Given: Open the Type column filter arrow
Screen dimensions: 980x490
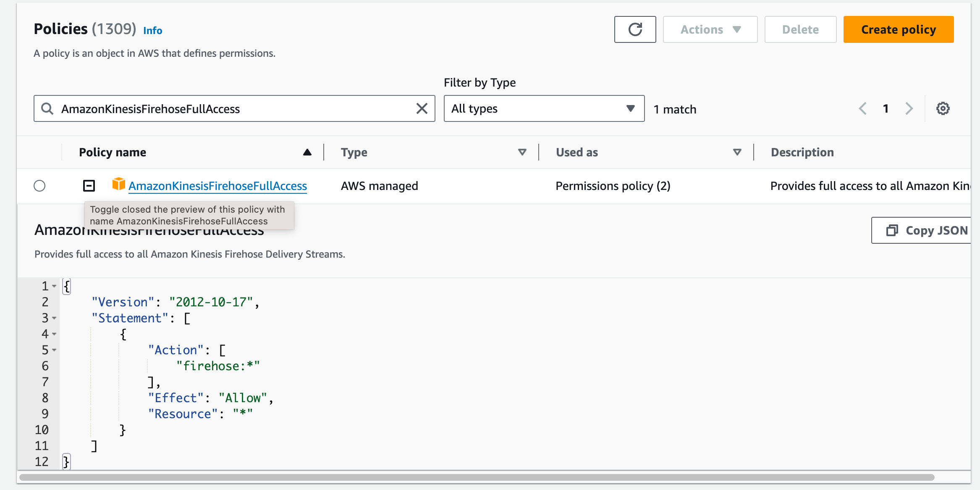Looking at the screenshot, I should tap(522, 152).
